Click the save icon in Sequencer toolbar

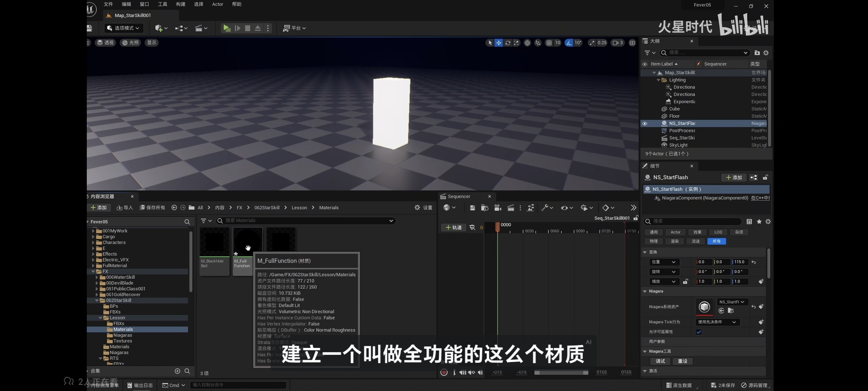pyautogui.click(x=472, y=207)
